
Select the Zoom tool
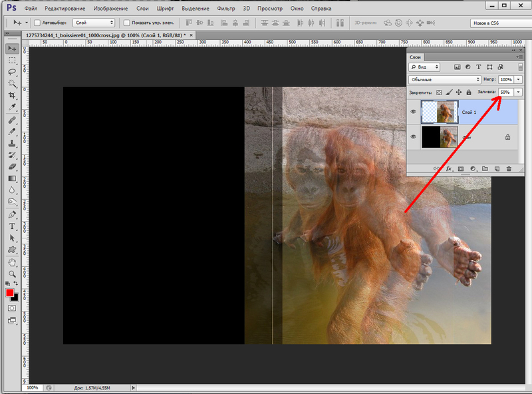coord(12,274)
